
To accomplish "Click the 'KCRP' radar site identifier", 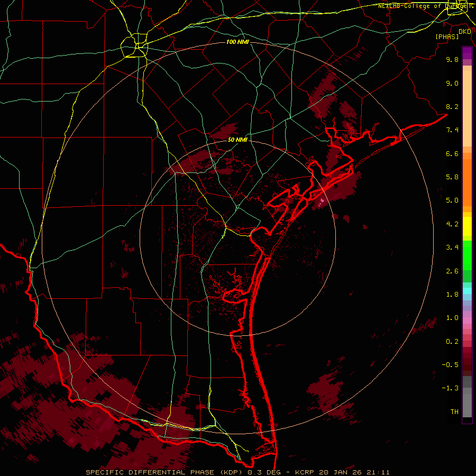I will pos(304,472).
